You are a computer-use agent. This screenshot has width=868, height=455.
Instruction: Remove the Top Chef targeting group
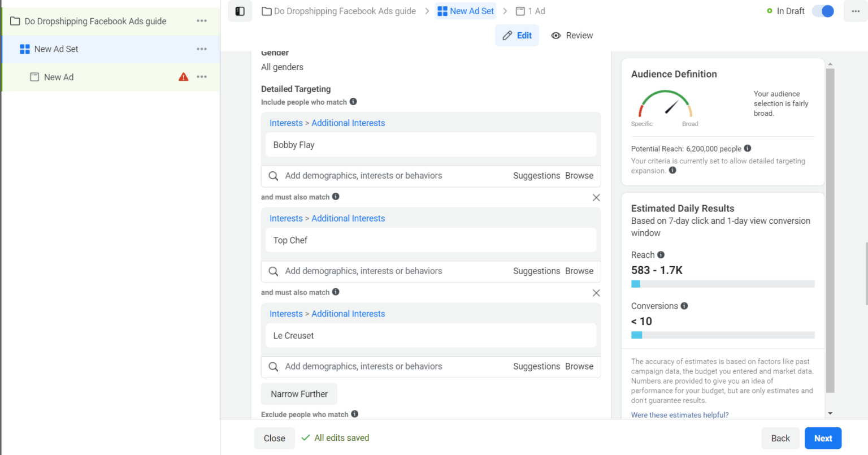(596, 197)
